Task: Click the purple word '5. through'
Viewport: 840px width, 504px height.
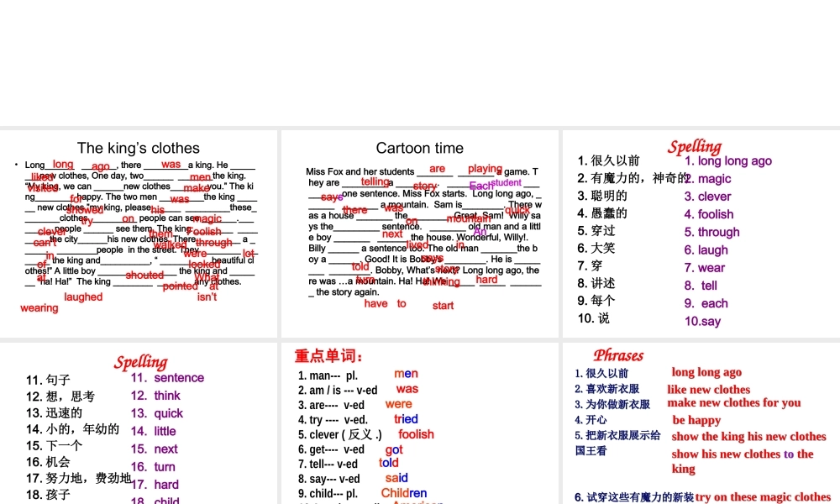Action: point(711,233)
